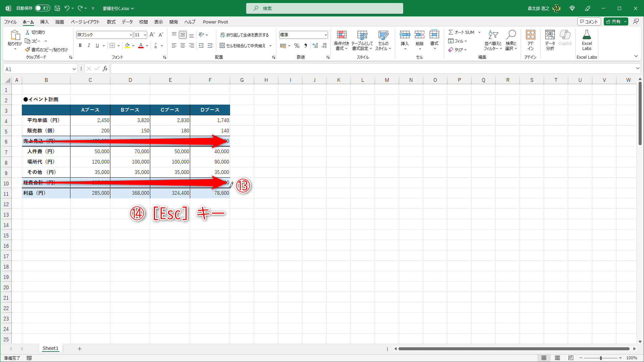Open the Comments button
The height and width of the screenshot is (362, 644).
tap(589, 21)
